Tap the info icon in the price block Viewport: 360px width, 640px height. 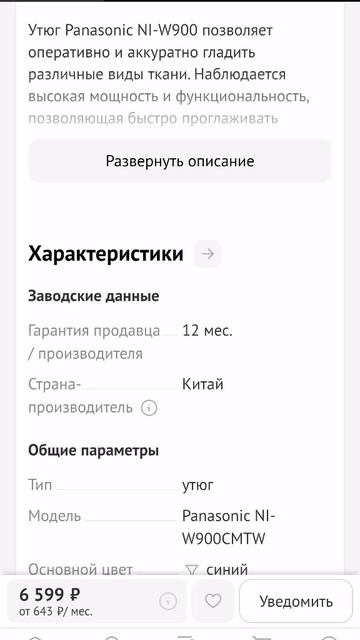[x=168, y=601]
